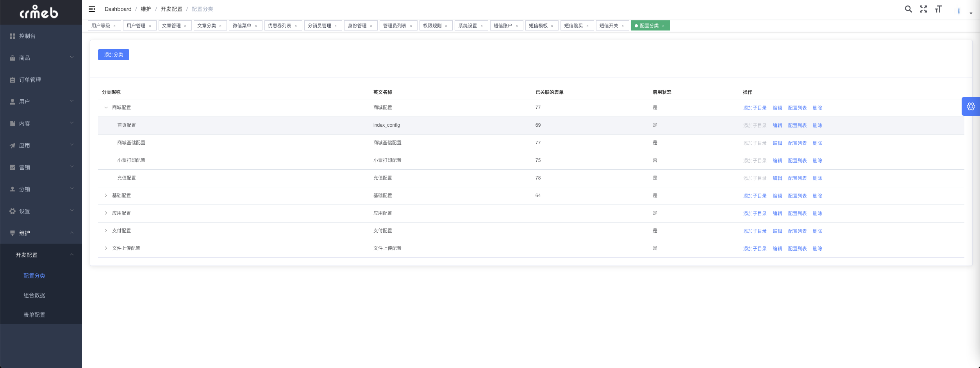980x368 pixels.
Task: Open the user avatar dropdown arrow
Action: pyautogui.click(x=971, y=13)
